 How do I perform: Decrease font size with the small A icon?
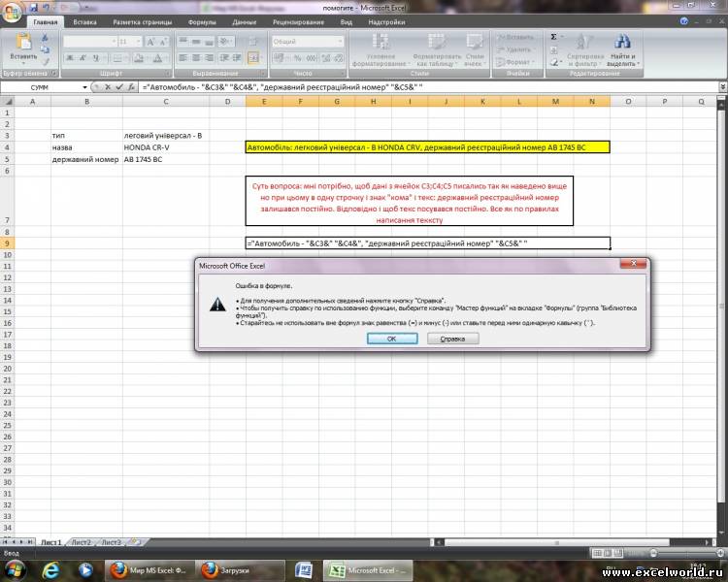click(x=163, y=42)
